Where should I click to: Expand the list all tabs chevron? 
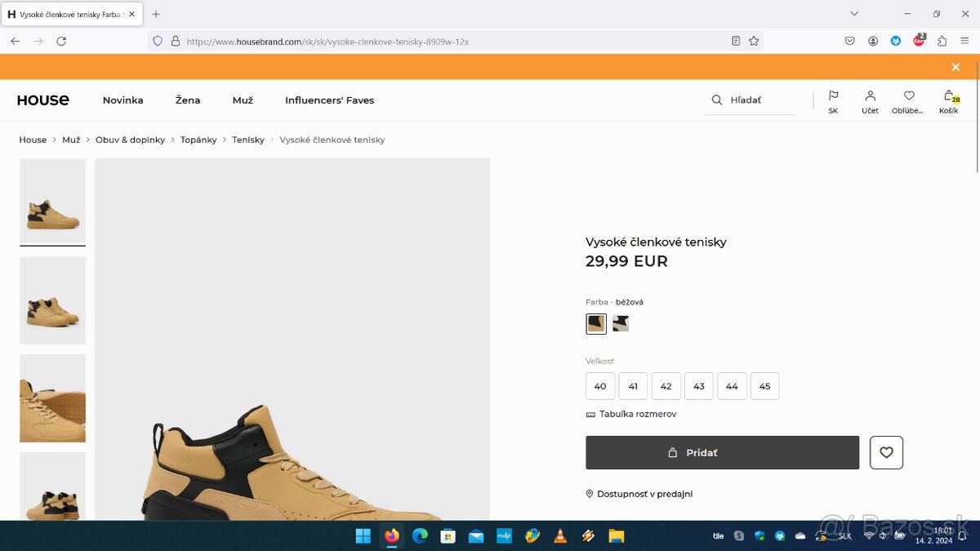click(x=854, y=14)
